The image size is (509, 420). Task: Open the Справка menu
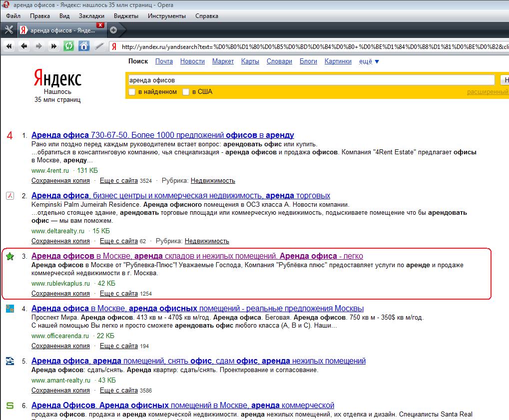tap(207, 16)
